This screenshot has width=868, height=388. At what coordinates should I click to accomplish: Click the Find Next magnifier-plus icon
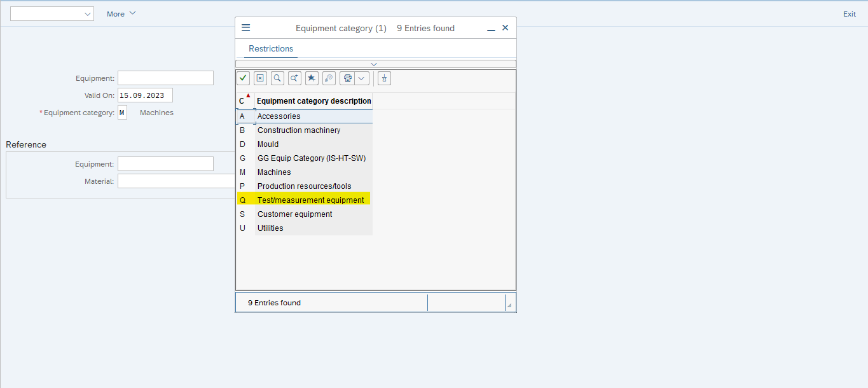tap(294, 78)
